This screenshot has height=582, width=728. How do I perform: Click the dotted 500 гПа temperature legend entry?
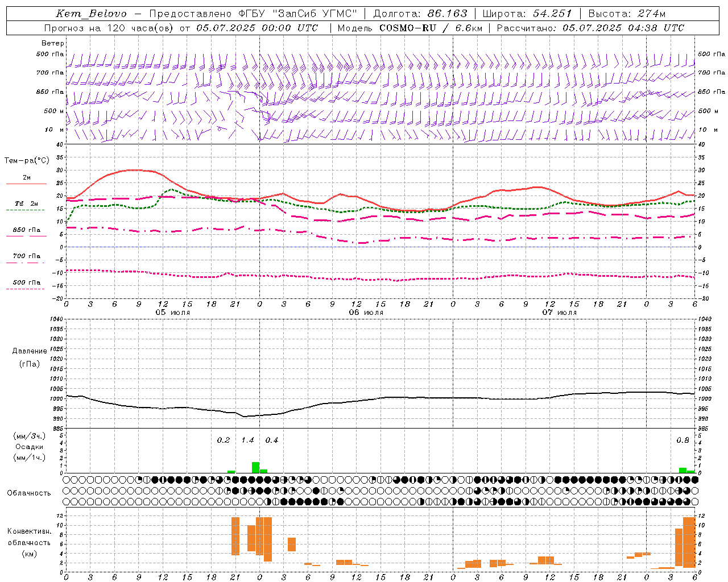[x=26, y=282]
